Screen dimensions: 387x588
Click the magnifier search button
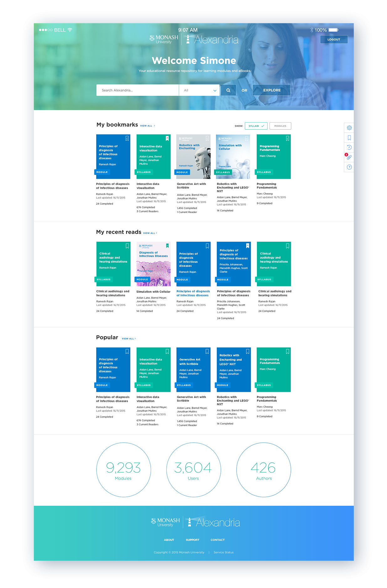click(228, 90)
